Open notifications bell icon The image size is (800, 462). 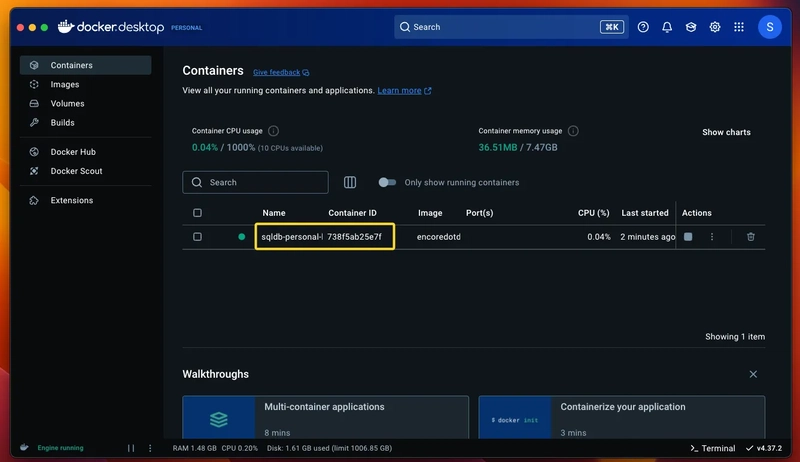coord(667,27)
